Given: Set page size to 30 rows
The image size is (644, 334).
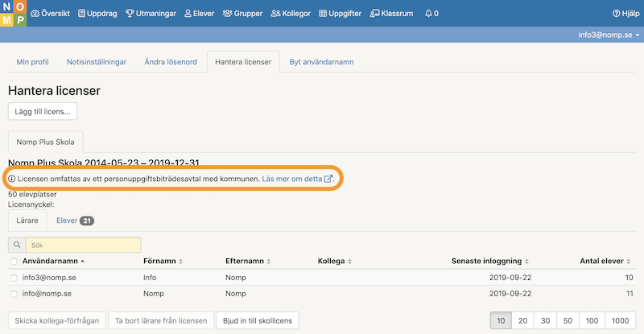Looking at the screenshot, I should point(545,321).
